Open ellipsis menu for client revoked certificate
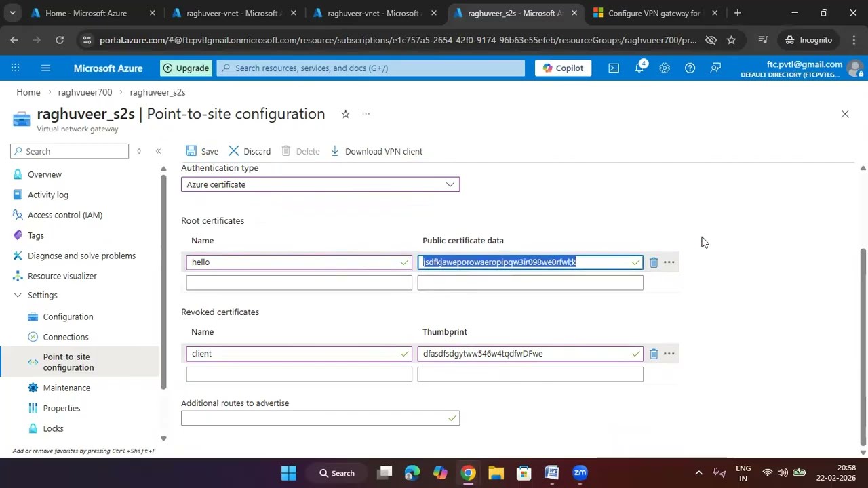Viewport: 868px width, 488px height. 669,354
